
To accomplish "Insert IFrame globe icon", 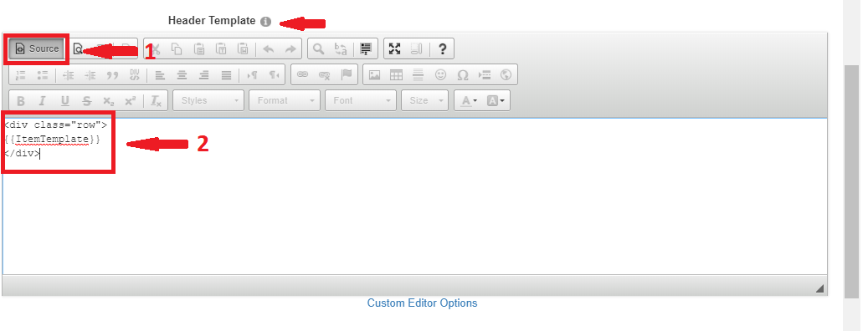I will click(505, 75).
